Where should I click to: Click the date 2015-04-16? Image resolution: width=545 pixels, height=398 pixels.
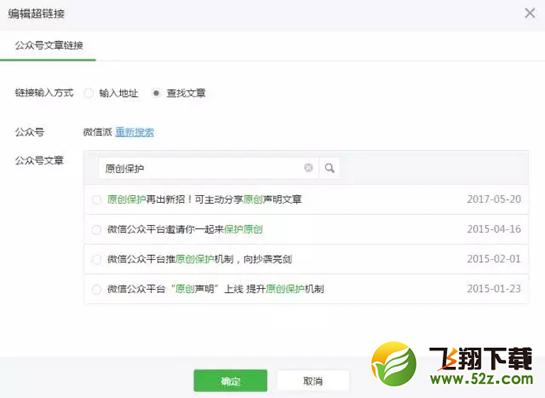(x=494, y=229)
